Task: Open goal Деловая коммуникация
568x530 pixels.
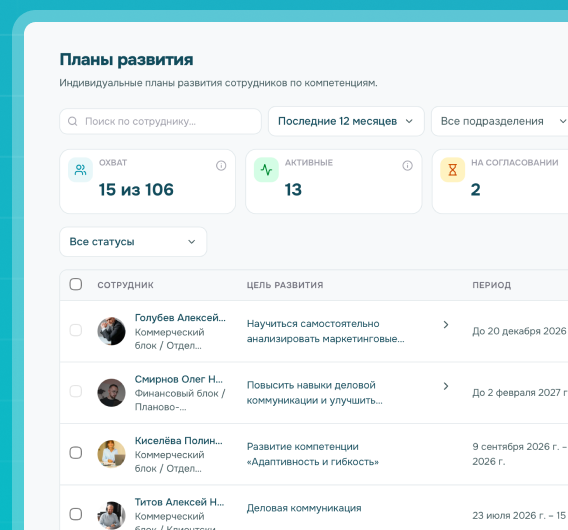Action: pyautogui.click(x=304, y=508)
